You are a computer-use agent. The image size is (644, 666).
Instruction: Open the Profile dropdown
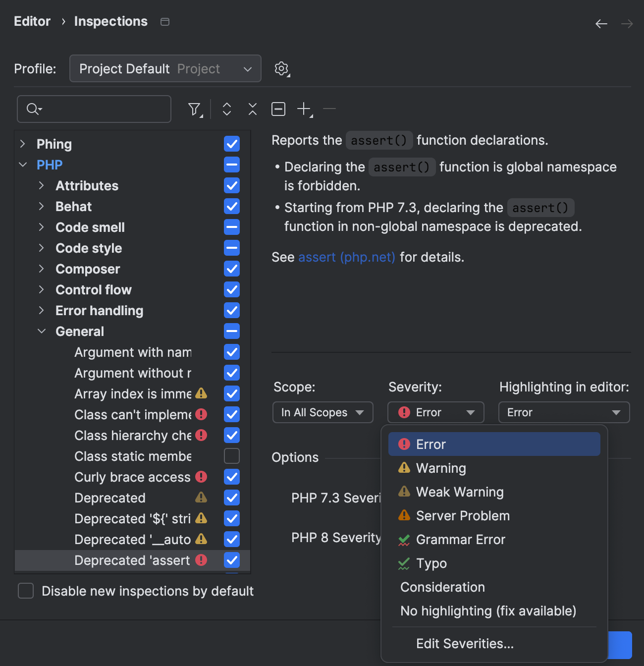(x=165, y=68)
